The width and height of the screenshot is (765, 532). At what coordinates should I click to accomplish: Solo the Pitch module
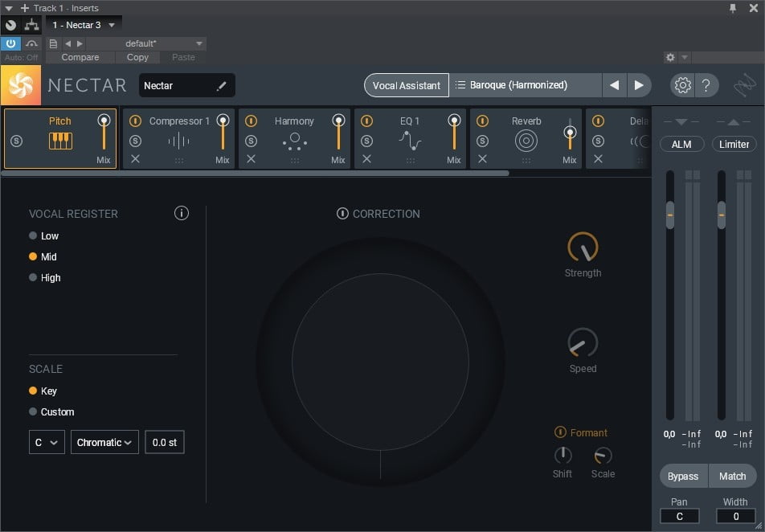pos(17,141)
